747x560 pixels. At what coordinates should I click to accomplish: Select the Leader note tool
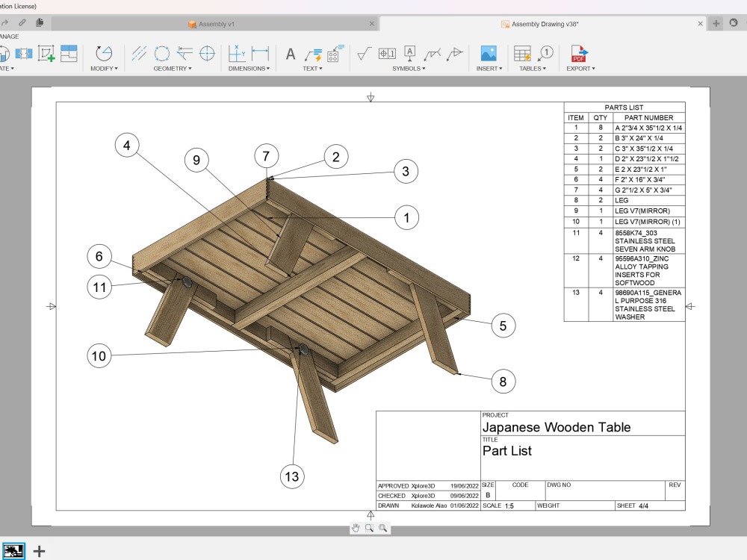[313, 55]
